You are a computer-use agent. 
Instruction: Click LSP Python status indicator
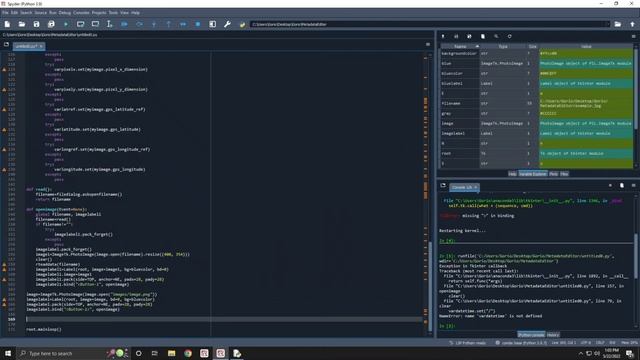click(467, 343)
